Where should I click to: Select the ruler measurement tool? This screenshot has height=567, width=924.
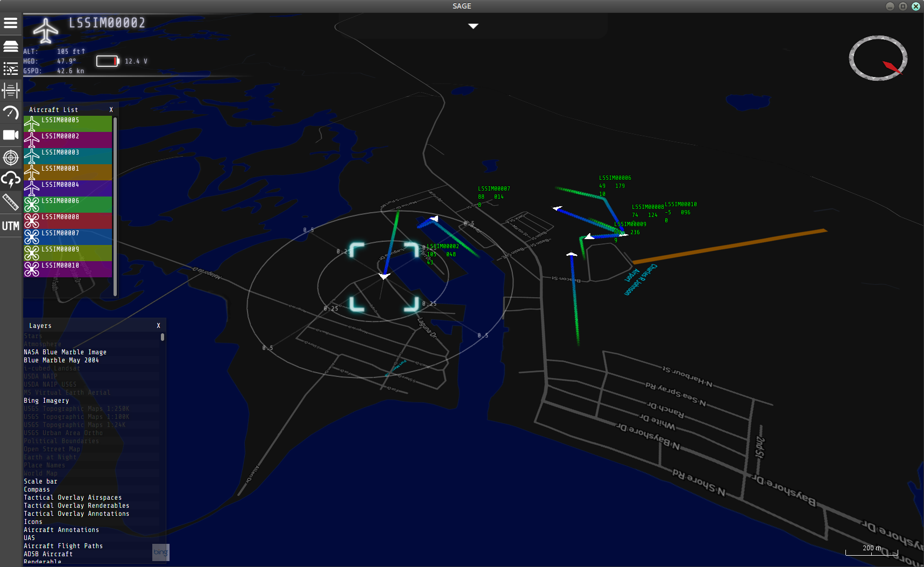coord(11,202)
